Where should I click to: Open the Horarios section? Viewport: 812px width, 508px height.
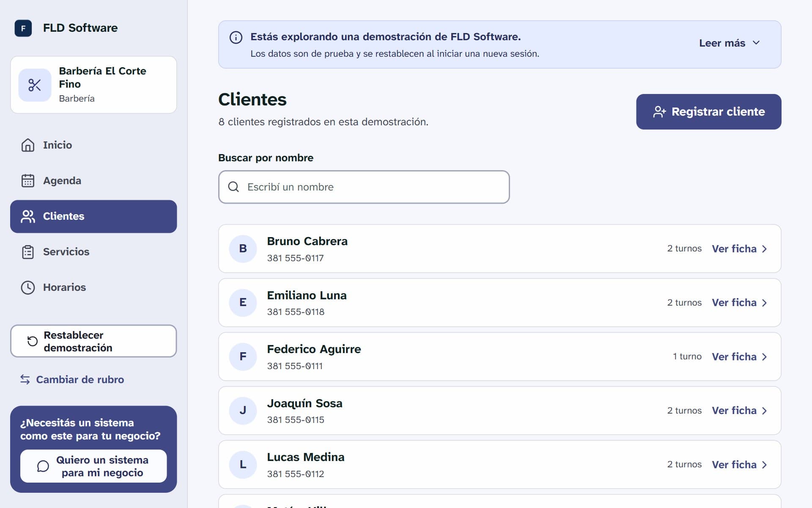tap(93, 287)
